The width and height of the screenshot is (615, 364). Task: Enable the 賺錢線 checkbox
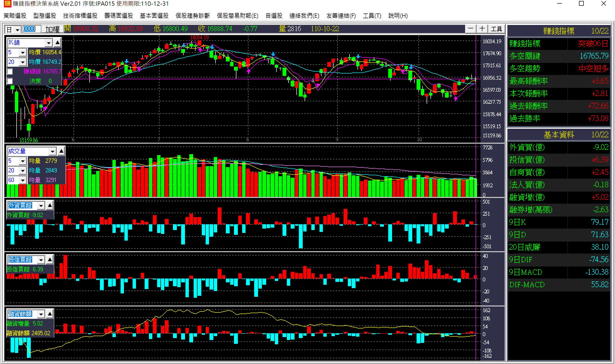click(10, 71)
